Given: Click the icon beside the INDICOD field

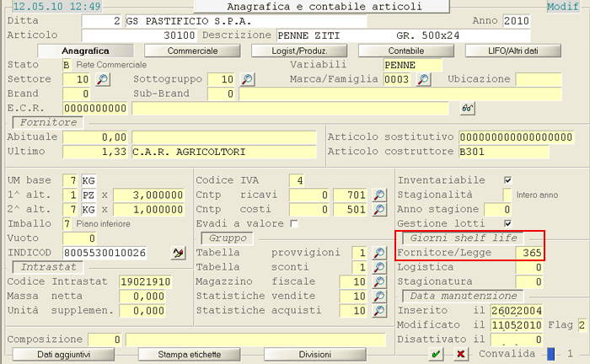Looking at the screenshot, I should tap(177, 253).
